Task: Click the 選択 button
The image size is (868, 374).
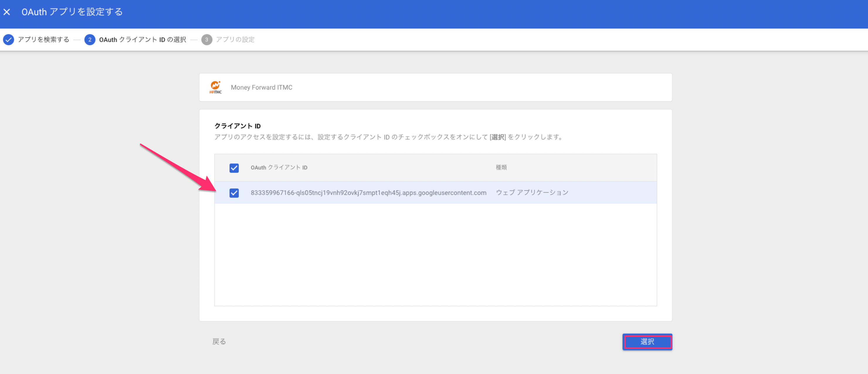Action: tap(647, 342)
